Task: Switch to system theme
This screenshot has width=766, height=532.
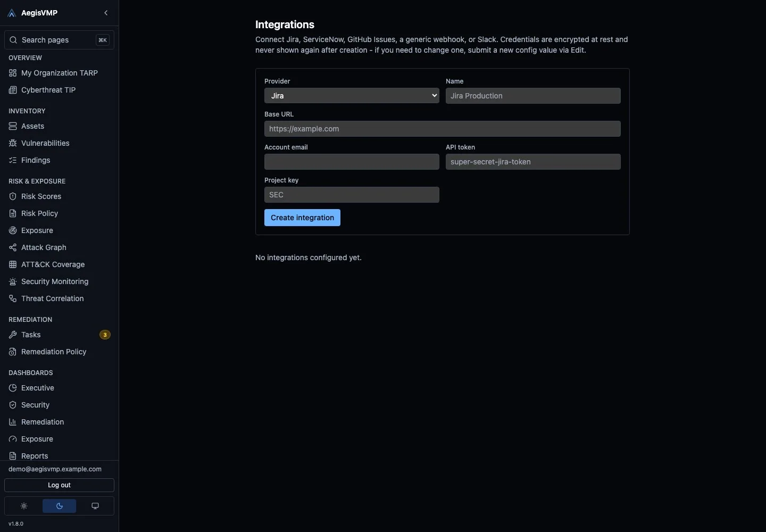Action: (95, 506)
